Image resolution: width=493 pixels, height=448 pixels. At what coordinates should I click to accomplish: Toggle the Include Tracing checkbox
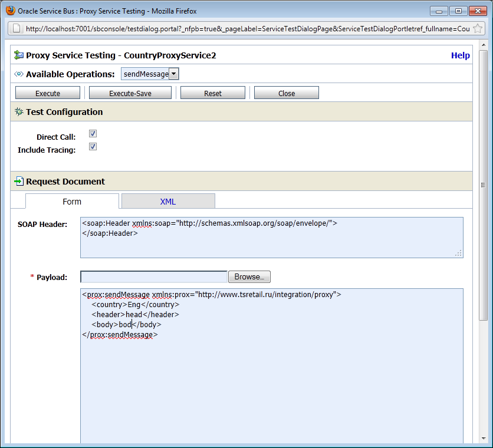pos(93,147)
